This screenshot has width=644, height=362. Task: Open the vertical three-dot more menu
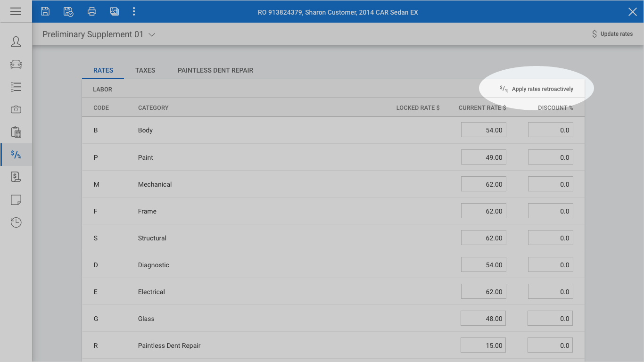(x=134, y=11)
